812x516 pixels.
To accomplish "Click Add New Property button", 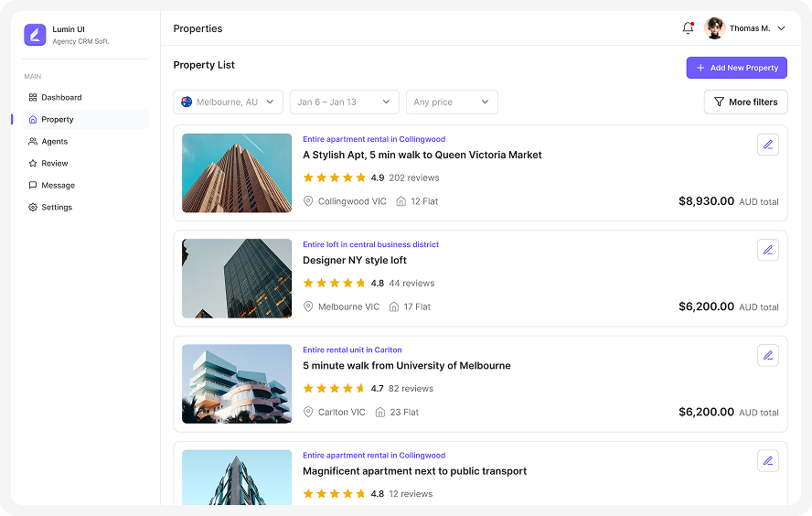I will [x=736, y=68].
